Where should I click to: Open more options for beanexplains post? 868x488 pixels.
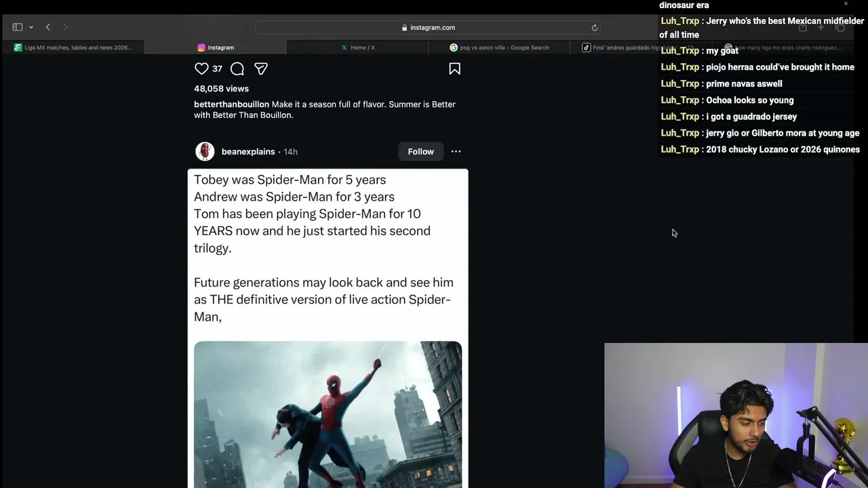456,152
